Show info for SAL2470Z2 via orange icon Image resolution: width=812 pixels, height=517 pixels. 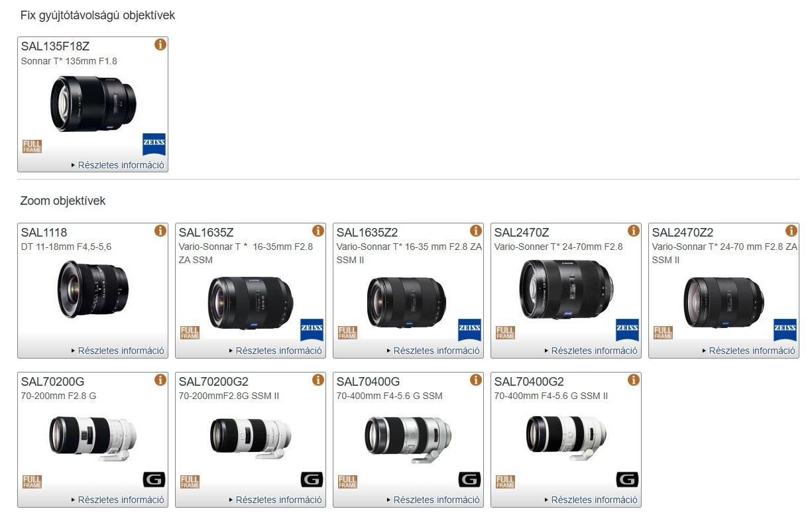click(x=791, y=231)
